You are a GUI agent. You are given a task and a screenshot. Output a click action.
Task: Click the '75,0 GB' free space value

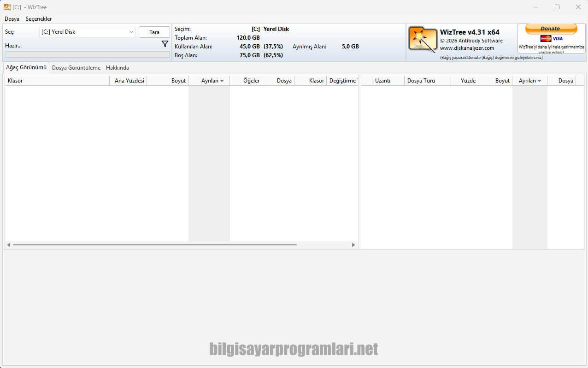pos(249,55)
